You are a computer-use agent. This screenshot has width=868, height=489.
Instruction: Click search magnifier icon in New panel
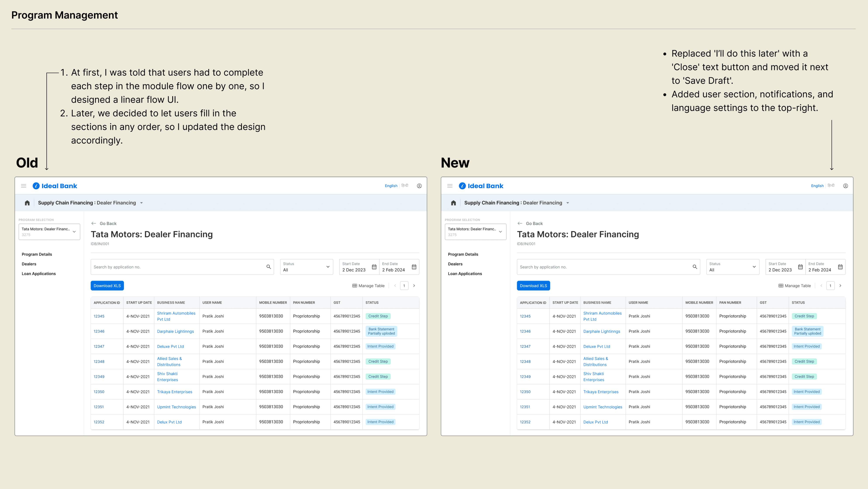pos(695,267)
